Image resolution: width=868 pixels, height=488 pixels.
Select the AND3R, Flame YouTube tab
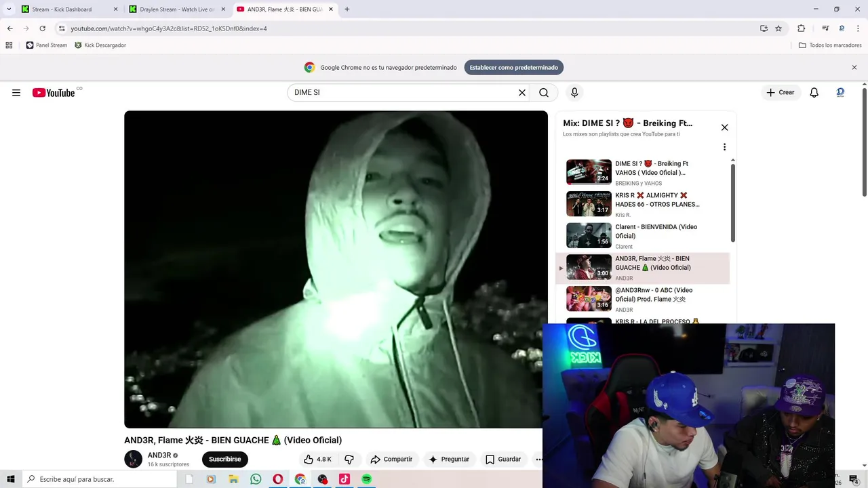[284, 9]
